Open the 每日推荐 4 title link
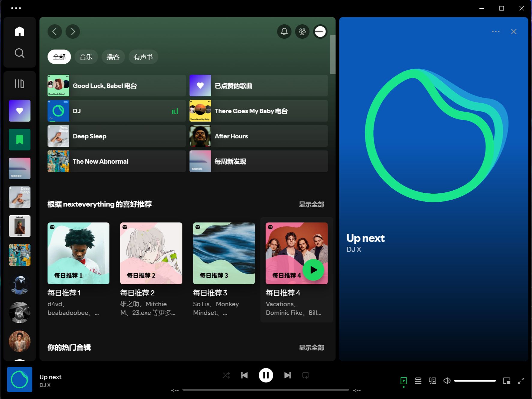Screen dimensions: 532x399 tap(283, 293)
